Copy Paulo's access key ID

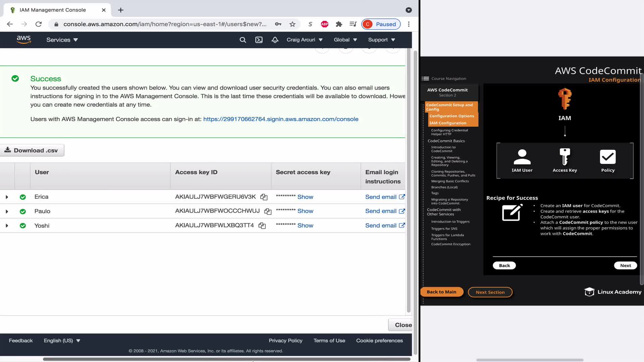(268, 212)
